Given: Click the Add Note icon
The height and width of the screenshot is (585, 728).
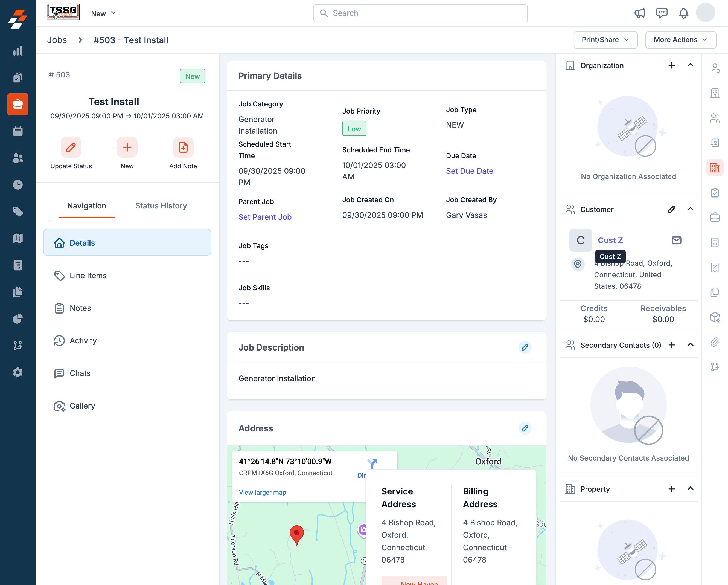Looking at the screenshot, I should [183, 147].
